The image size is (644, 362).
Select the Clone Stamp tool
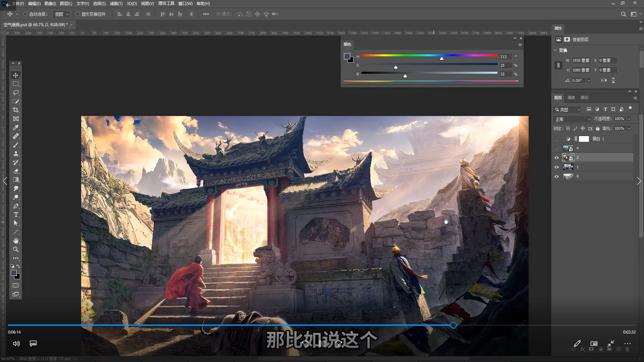[16, 154]
